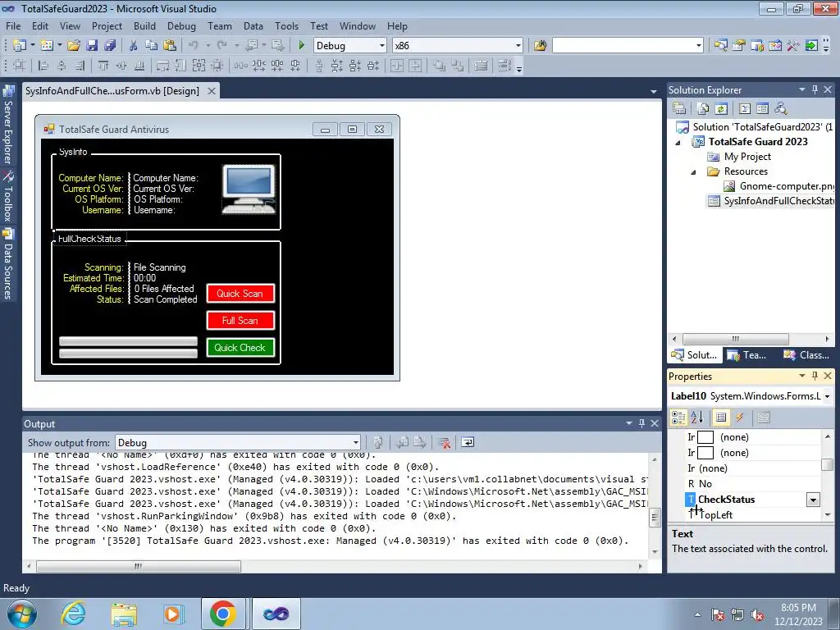Click Align Lefts layout icon

click(x=43, y=66)
